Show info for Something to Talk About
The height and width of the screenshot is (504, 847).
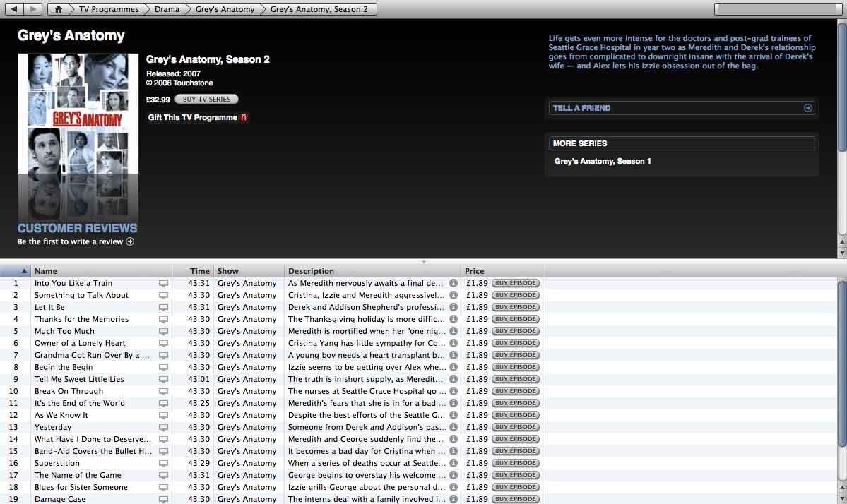coord(454,295)
